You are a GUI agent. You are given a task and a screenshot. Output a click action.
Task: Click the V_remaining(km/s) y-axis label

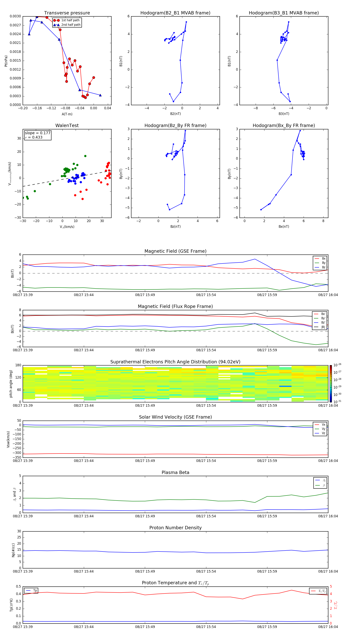click(x=10, y=173)
